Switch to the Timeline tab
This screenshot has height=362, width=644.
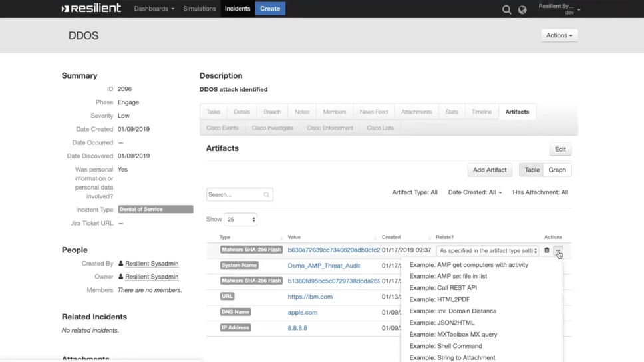(x=481, y=112)
